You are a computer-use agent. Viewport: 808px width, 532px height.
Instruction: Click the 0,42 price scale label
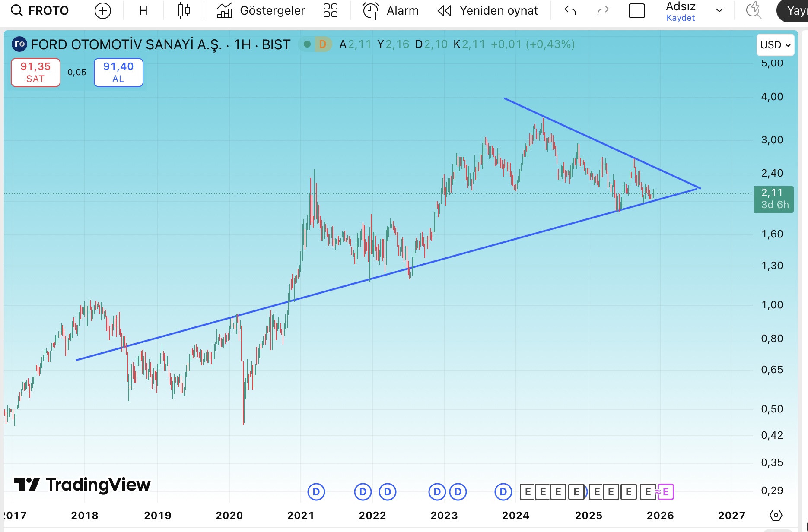click(772, 435)
